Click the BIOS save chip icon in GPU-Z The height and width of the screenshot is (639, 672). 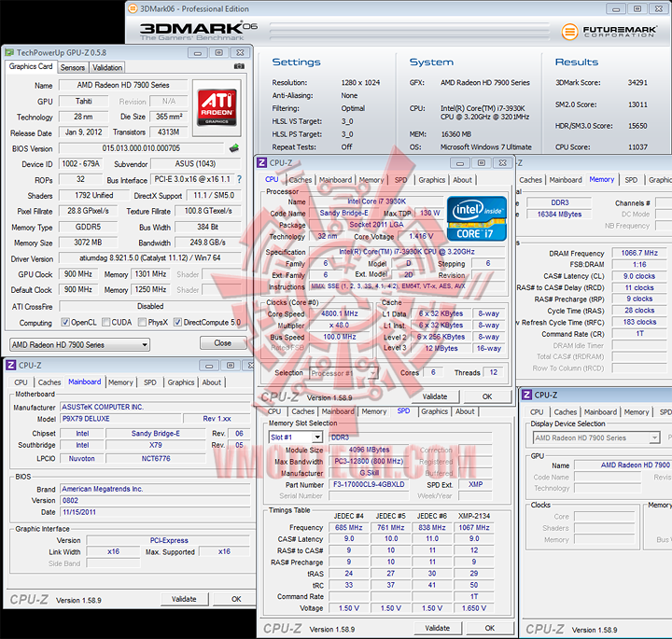point(234,148)
